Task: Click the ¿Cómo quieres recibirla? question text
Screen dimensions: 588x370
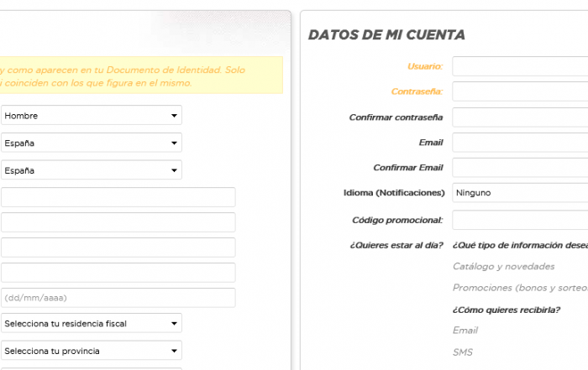Action: tap(507, 310)
